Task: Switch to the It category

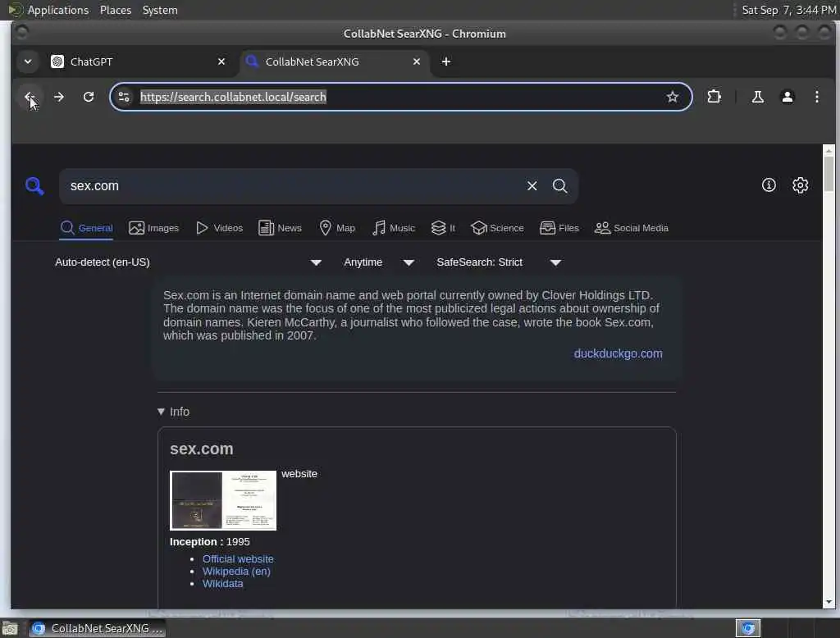Action: [x=443, y=228]
